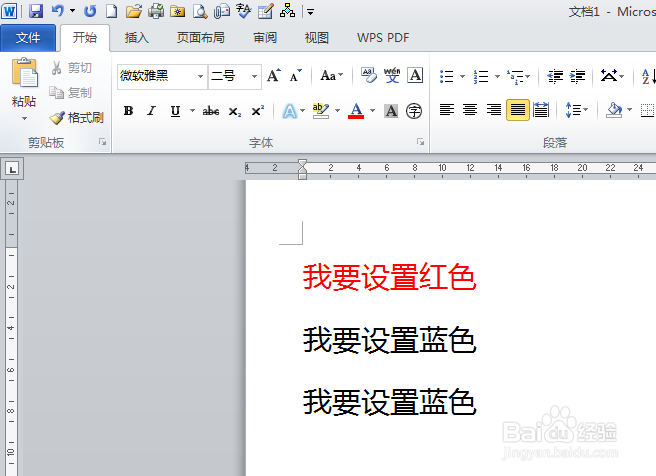
Task: Click Shrink Font icon
Action: tap(296, 76)
